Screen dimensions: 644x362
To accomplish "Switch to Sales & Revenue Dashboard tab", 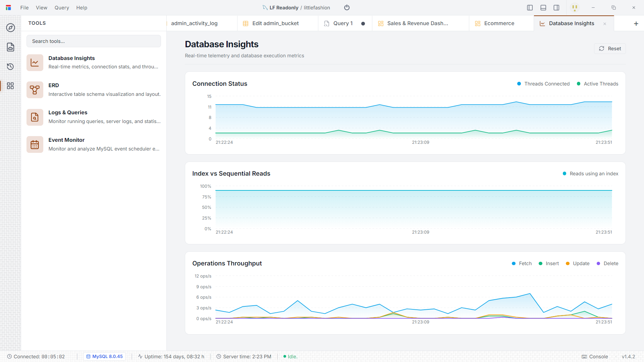I will (421, 23).
